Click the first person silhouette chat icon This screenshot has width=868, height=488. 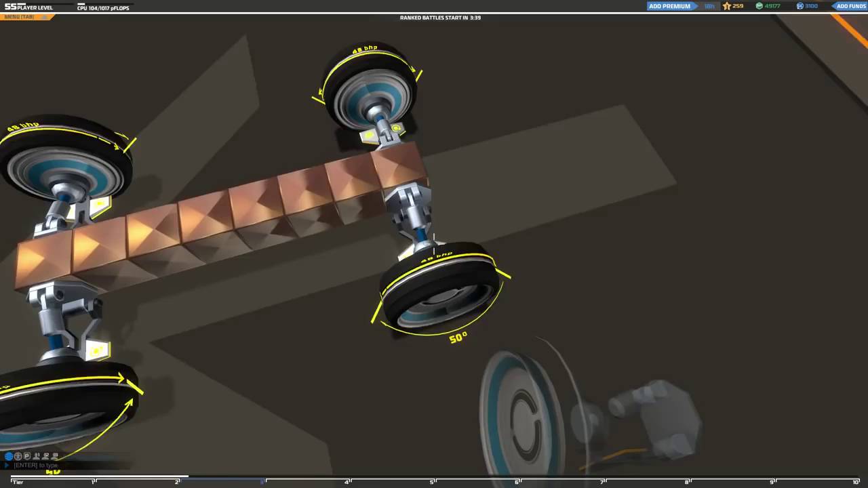pos(37,456)
